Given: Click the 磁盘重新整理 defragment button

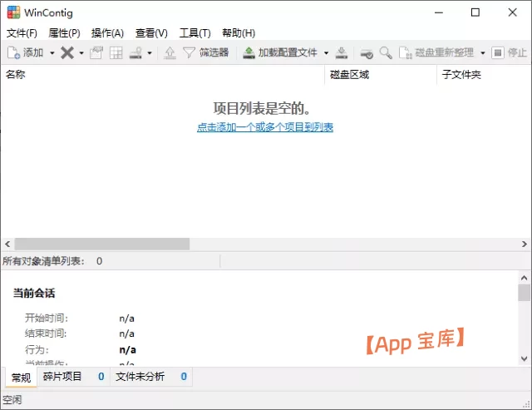Looking at the screenshot, I should 436,52.
